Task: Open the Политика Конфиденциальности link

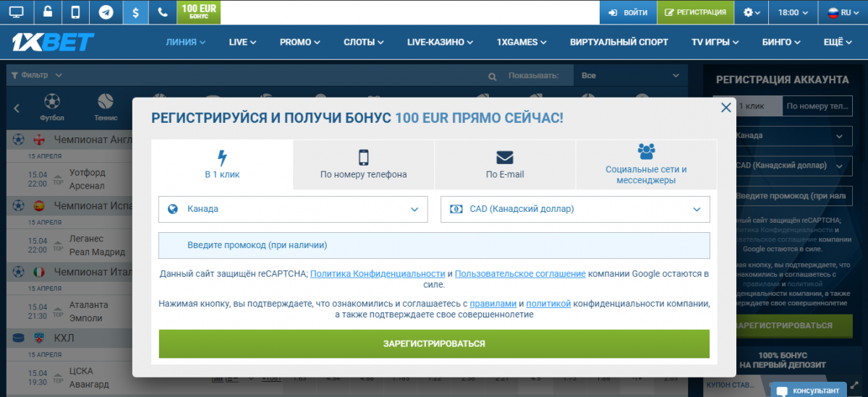Action: coord(378,274)
